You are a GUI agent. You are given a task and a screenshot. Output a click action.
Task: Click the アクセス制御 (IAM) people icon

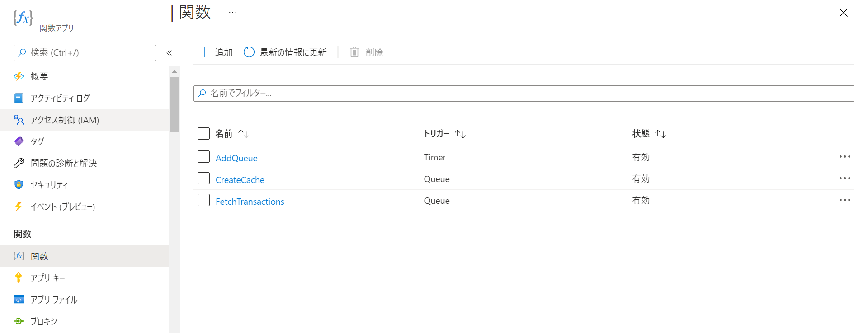coord(19,120)
